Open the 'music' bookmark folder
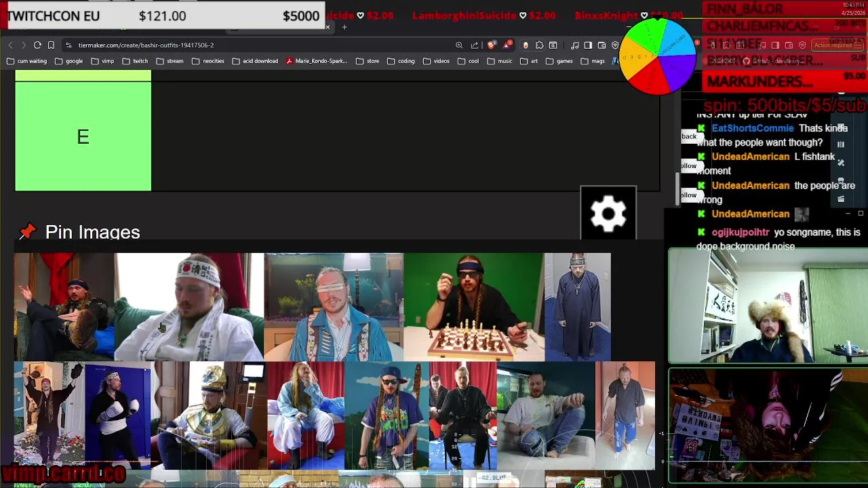 499,61
